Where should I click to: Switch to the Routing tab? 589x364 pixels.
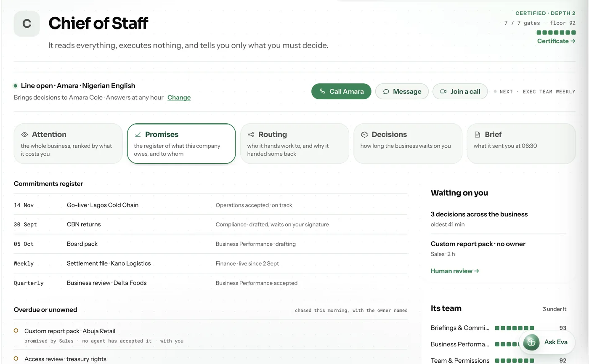294,143
